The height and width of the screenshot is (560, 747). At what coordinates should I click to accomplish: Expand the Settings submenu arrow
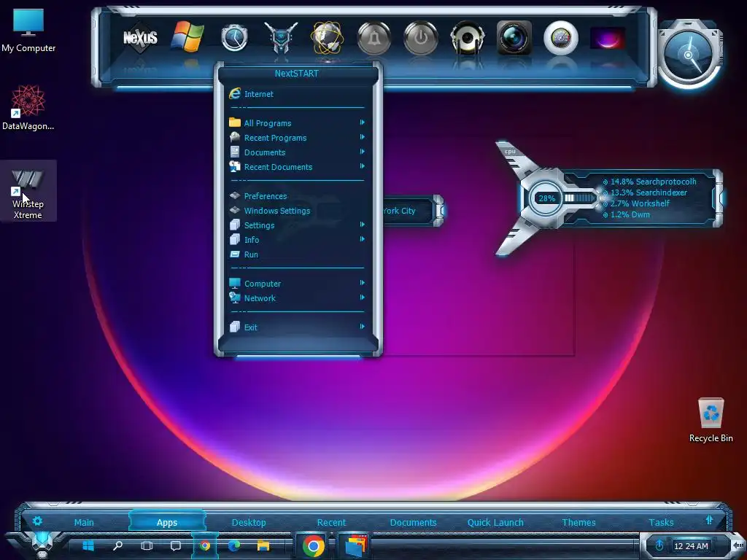click(x=362, y=225)
